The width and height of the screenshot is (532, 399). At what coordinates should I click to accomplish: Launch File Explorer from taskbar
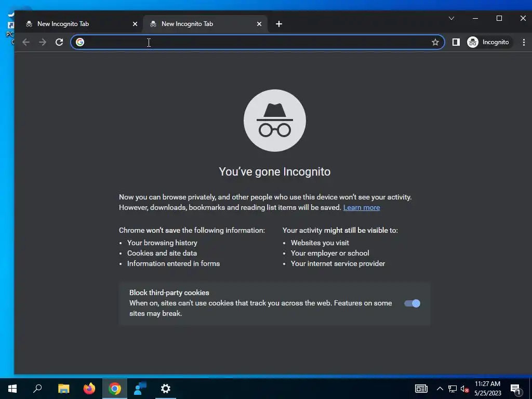(63, 389)
